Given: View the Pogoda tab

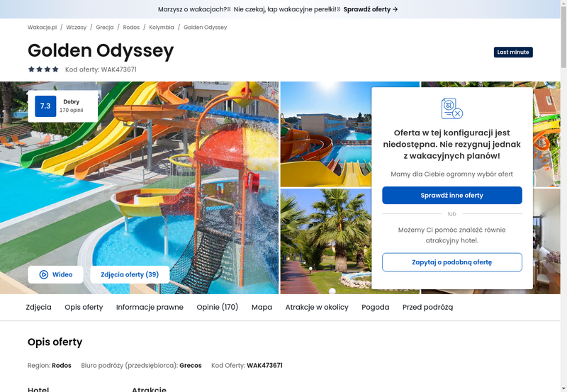Looking at the screenshot, I should 376,307.
